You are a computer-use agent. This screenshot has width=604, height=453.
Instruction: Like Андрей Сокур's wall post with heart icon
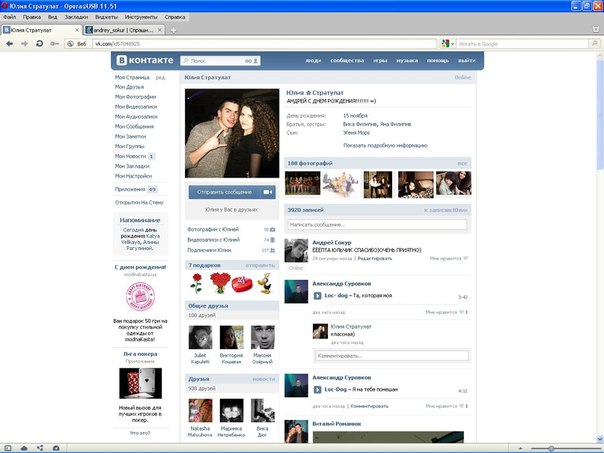tap(465, 258)
